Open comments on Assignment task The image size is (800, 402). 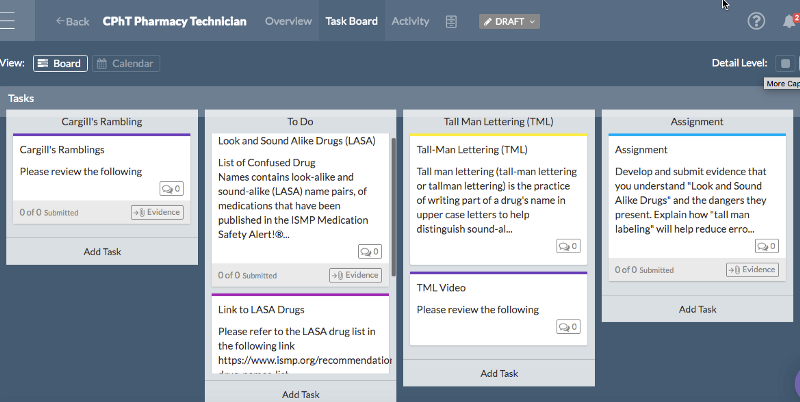point(765,245)
